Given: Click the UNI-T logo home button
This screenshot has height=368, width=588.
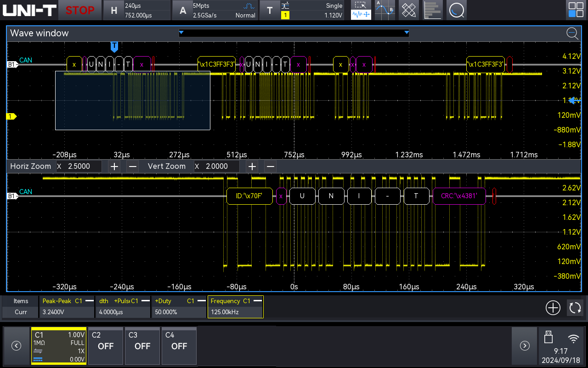Looking at the screenshot, I should tap(29, 10).
